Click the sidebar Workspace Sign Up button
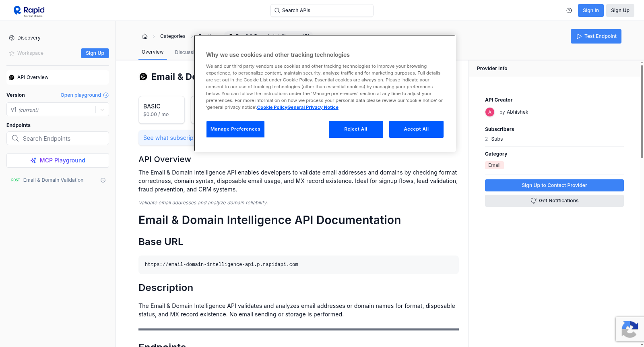Image resolution: width=644 pixels, height=347 pixels. (95, 53)
